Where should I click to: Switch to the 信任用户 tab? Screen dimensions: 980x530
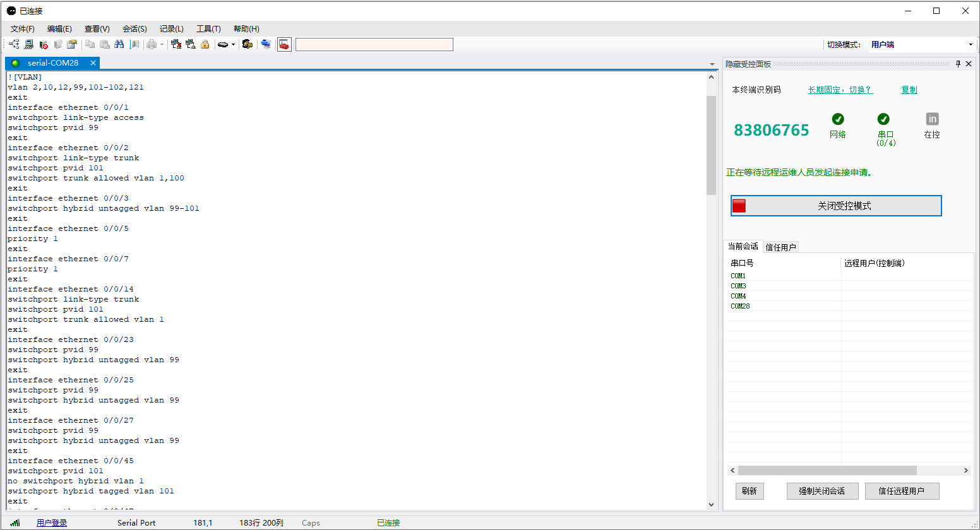coord(780,247)
